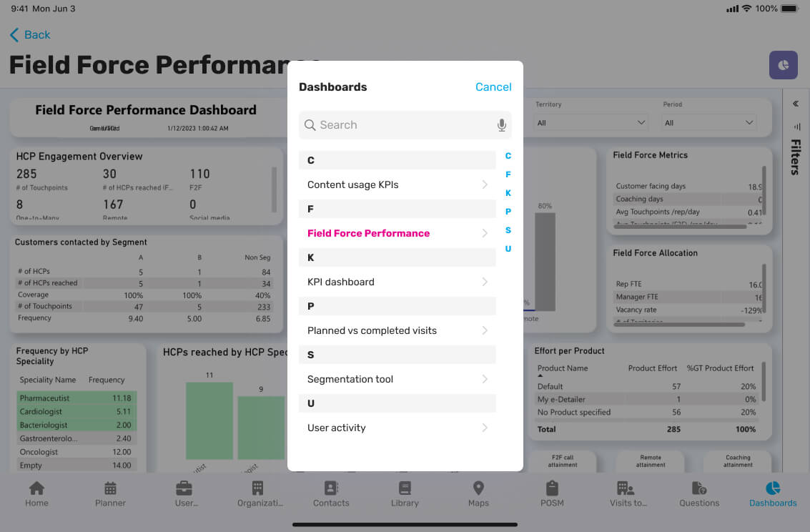Select KPI dashboard entry
The width and height of the screenshot is (810, 532).
coord(397,282)
